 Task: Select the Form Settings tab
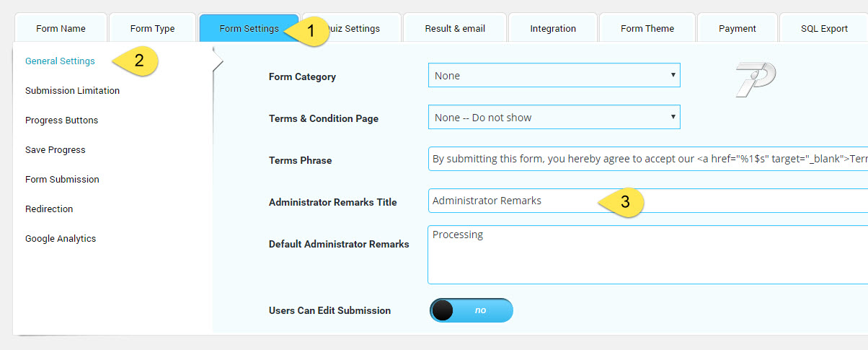(x=249, y=28)
